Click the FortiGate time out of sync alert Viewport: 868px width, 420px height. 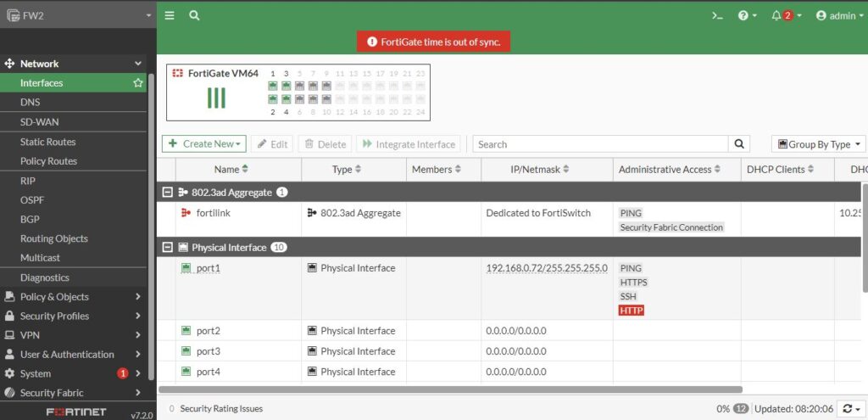click(x=433, y=42)
